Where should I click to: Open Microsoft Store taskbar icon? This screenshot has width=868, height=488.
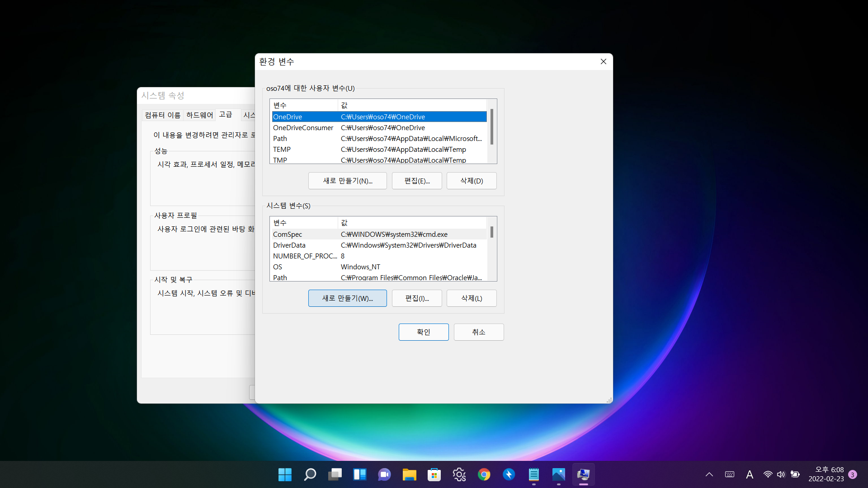(434, 474)
